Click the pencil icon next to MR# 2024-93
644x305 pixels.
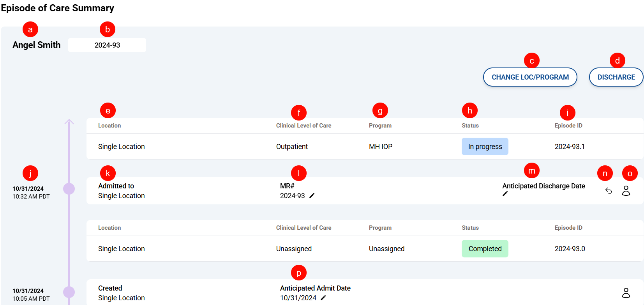tap(312, 196)
